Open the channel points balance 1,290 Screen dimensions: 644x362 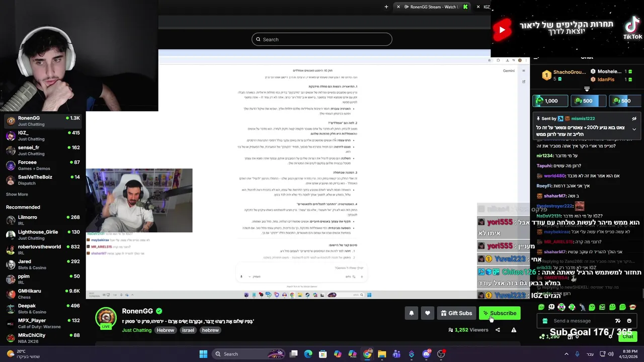pyautogui.click(x=549, y=336)
